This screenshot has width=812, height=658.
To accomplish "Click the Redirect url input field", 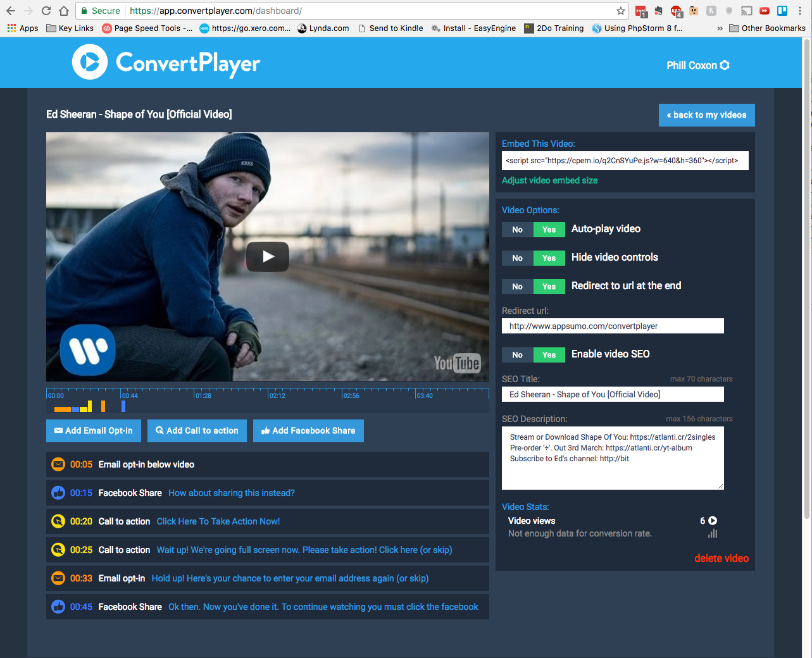I will 612,326.
